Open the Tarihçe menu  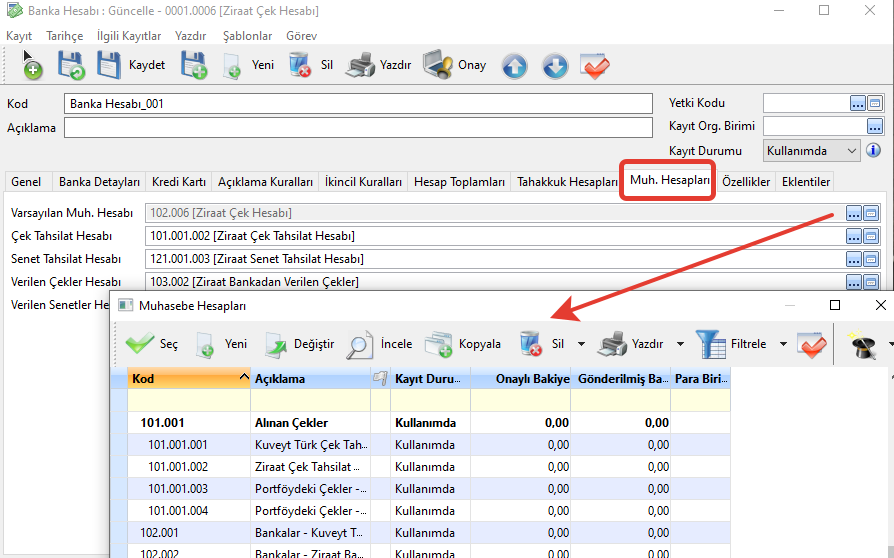pos(65,35)
